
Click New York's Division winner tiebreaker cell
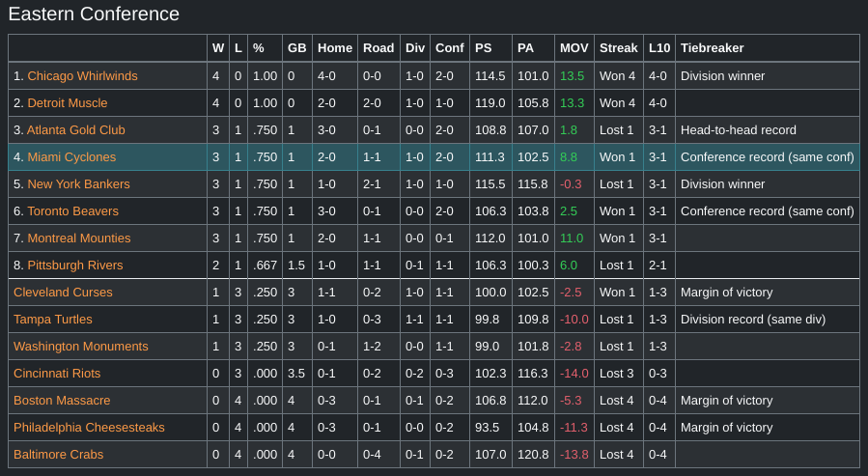coord(768,184)
